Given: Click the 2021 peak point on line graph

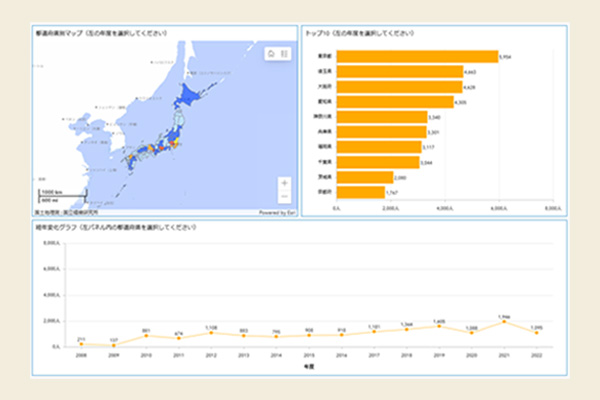Looking at the screenshot, I should [506, 322].
